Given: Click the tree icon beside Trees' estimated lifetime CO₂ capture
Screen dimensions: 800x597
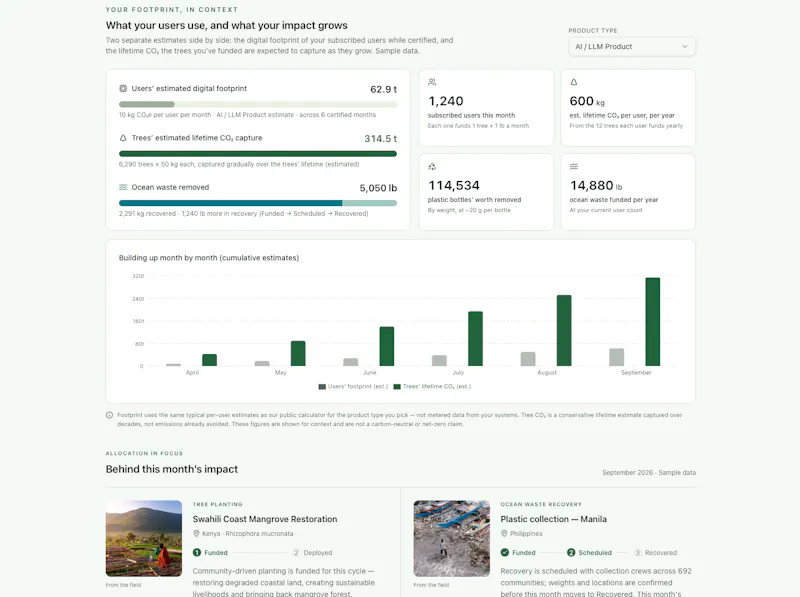Looking at the screenshot, I should pyautogui.click(x=123, y=138).
